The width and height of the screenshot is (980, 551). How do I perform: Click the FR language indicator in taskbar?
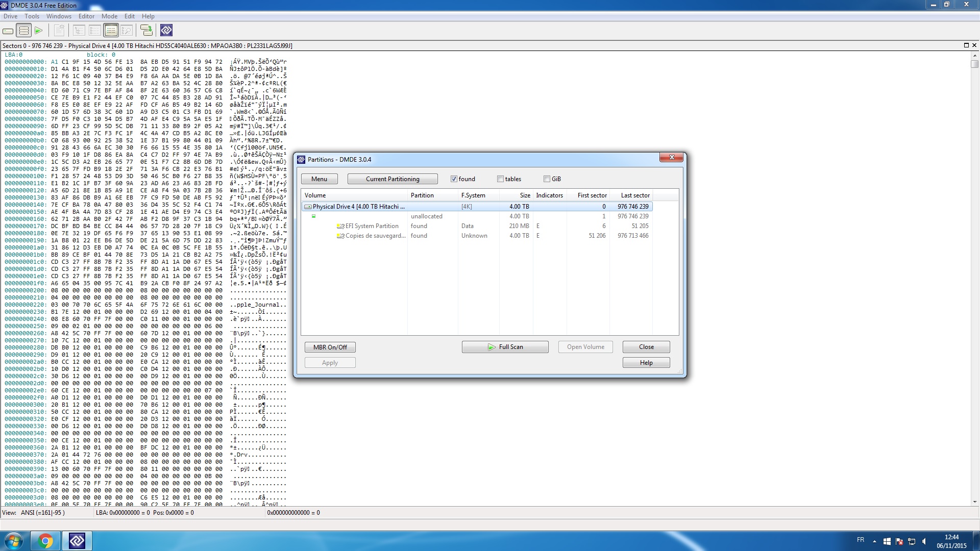click(861, 540)
